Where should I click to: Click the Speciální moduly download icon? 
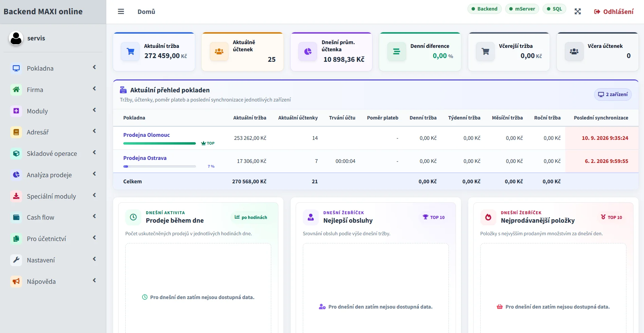(16, 196)
